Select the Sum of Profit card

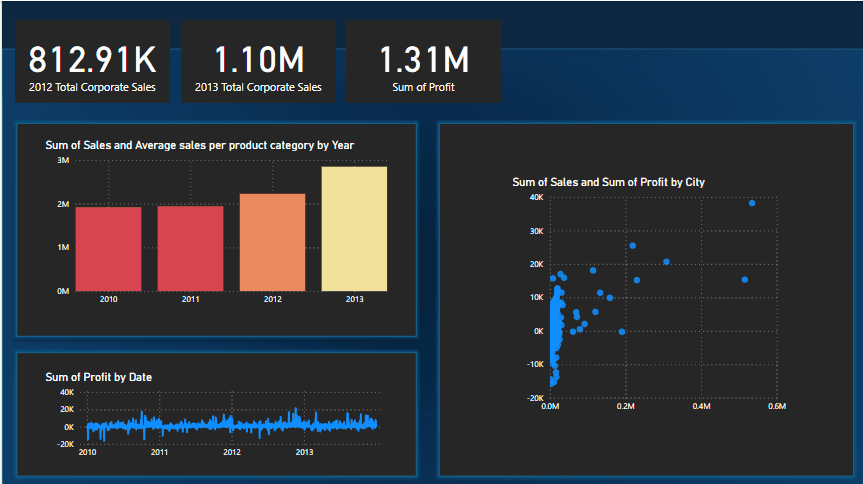423,62
